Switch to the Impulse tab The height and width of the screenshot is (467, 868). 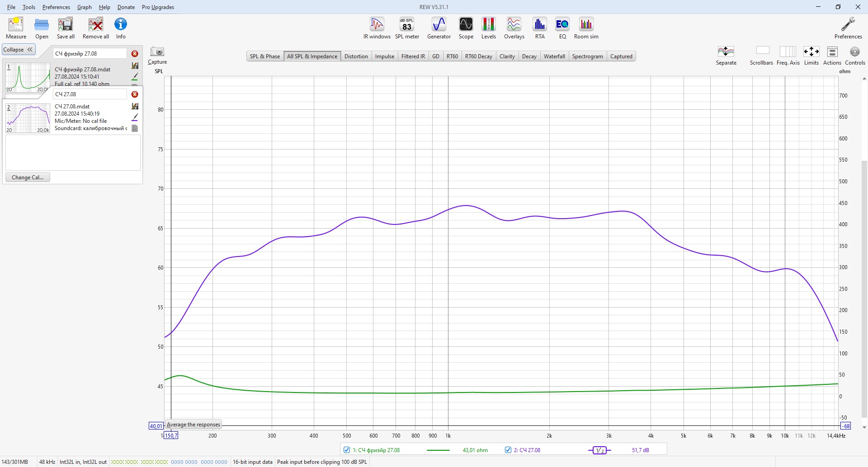(x=385, y=56)
